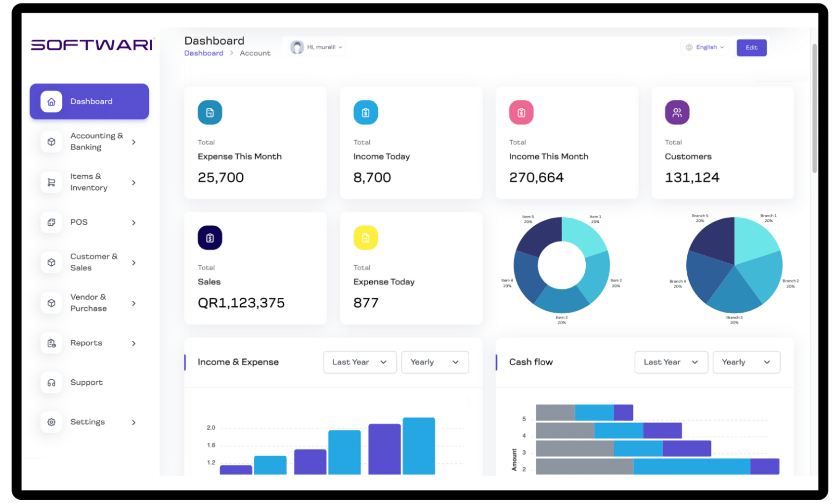The height and width of the screenshot is (504, 840).
Task: Click the Sales value QR1,123,375
Action: [241, 303]
